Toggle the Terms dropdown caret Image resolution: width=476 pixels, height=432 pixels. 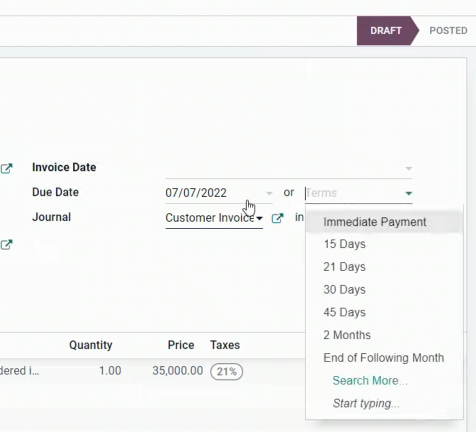point(409,193)
